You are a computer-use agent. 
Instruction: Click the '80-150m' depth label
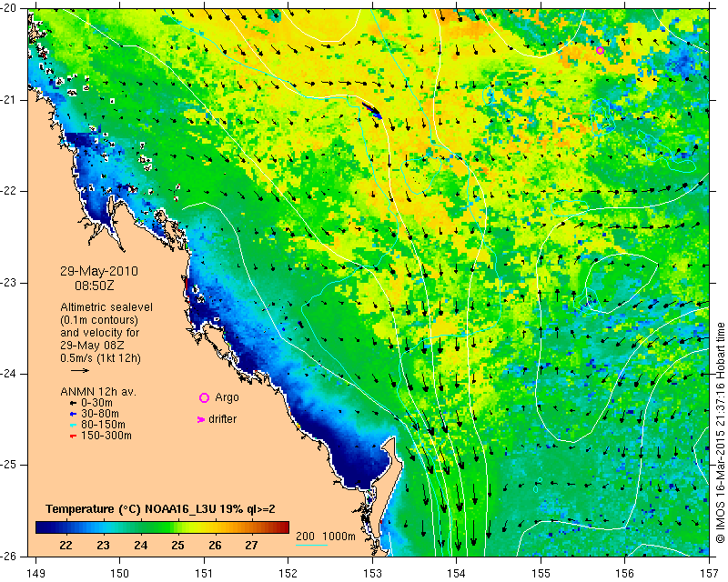(103, 425)
